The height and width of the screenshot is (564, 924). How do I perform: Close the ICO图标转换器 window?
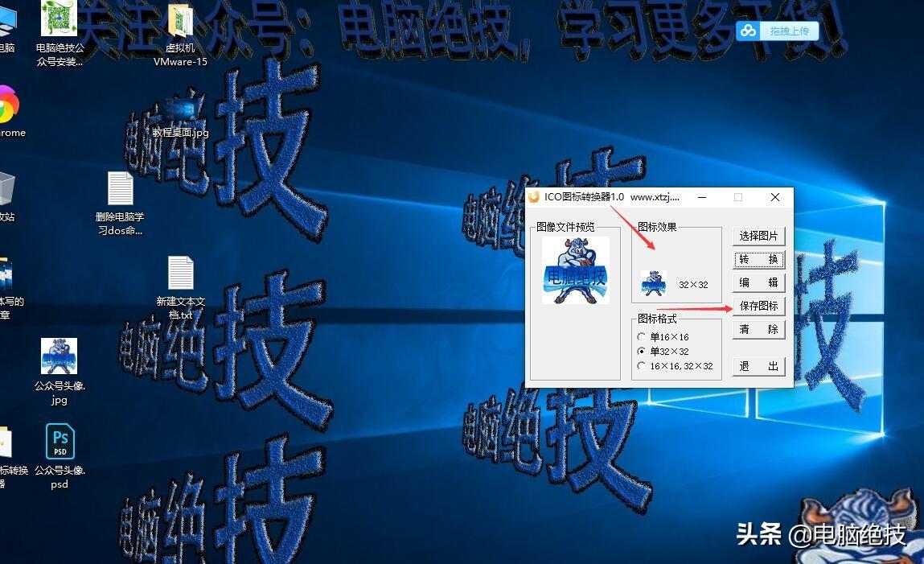click(775, 197)
